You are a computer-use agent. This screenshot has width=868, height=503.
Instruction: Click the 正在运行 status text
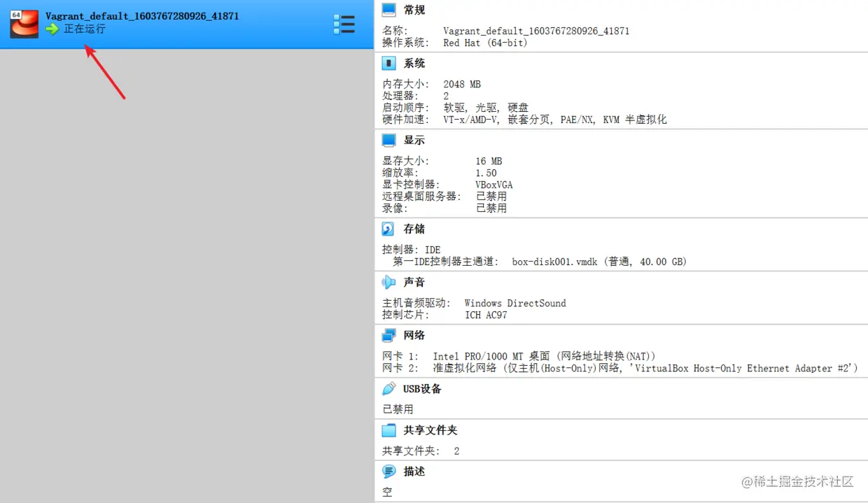coord(85,29)
